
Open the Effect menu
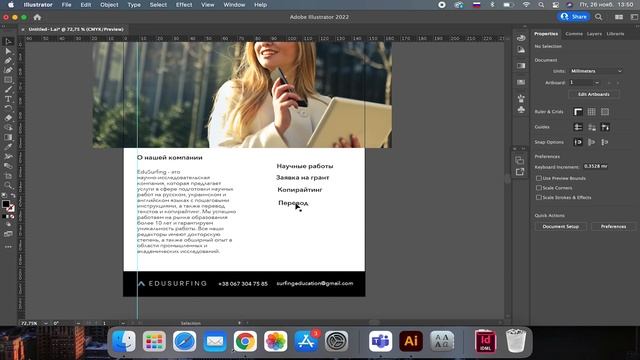184,5
